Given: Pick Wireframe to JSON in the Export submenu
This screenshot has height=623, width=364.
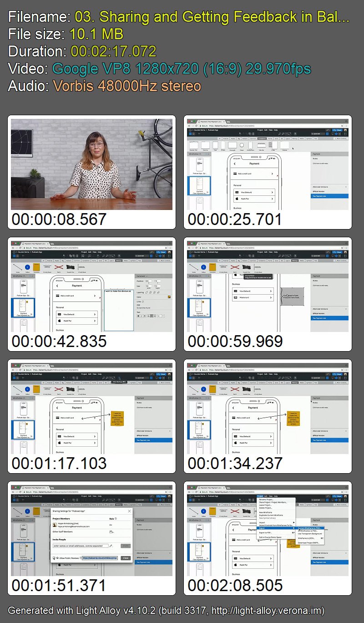Looking at the screenshot, I should click(310, 538).
